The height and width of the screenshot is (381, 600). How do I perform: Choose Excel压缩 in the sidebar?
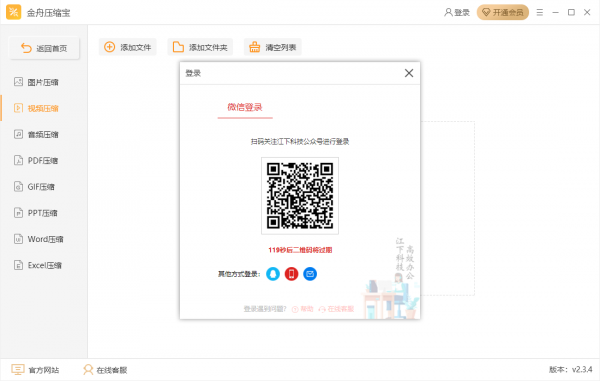point(38,265)
